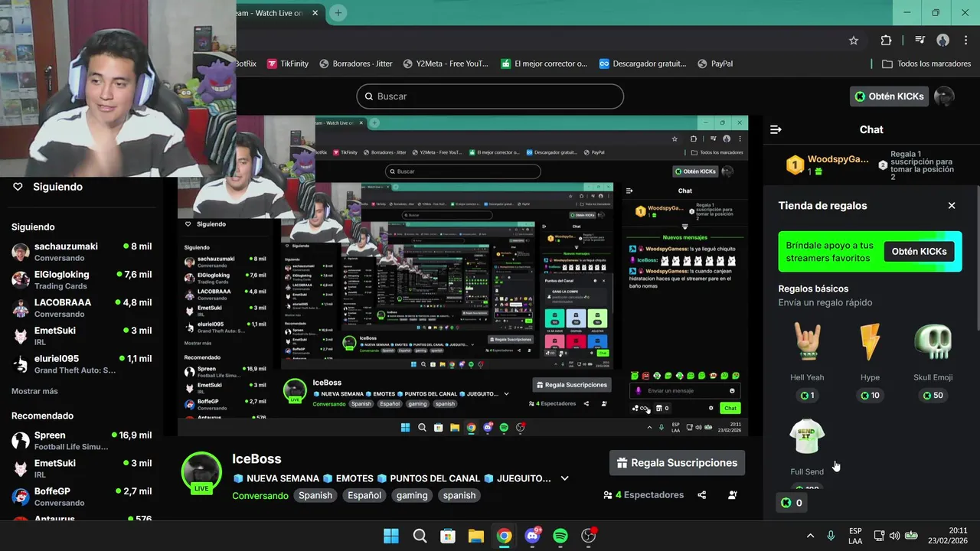The height and width of the screenshot is (551, 980).
Task: Select the Skull Emoji gift
Action: (x=933, y=342)
